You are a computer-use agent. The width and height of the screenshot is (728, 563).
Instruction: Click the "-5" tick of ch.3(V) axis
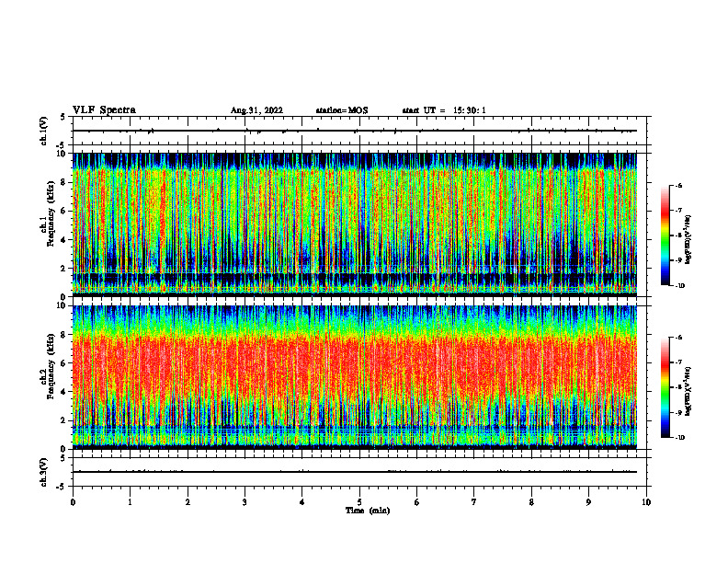[63, 487]
